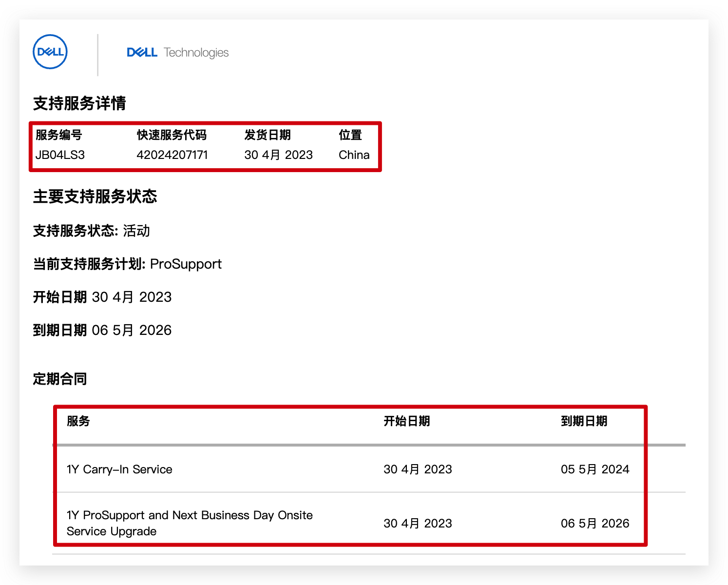Click the 支持服务状态: 活动 line
Screen dimensions: 728x585
tap(92, 231)
